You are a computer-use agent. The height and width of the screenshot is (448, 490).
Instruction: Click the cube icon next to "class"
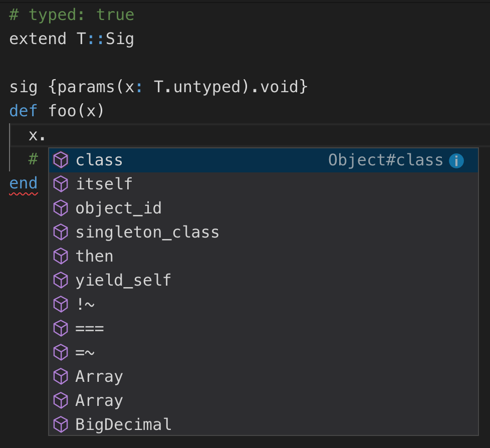(61, 160)
